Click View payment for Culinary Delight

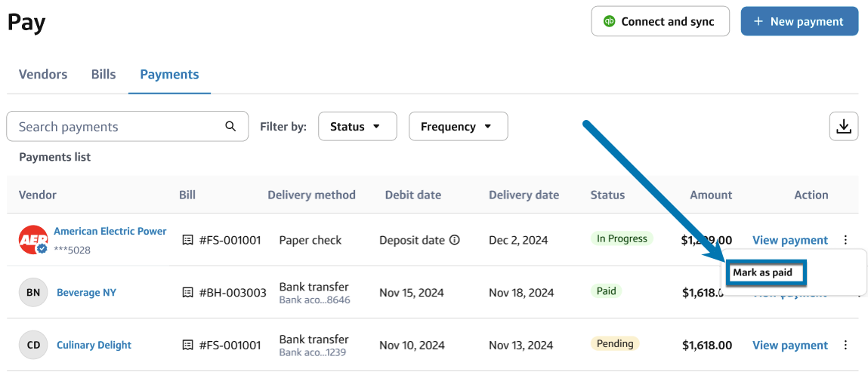click(790, 345)
